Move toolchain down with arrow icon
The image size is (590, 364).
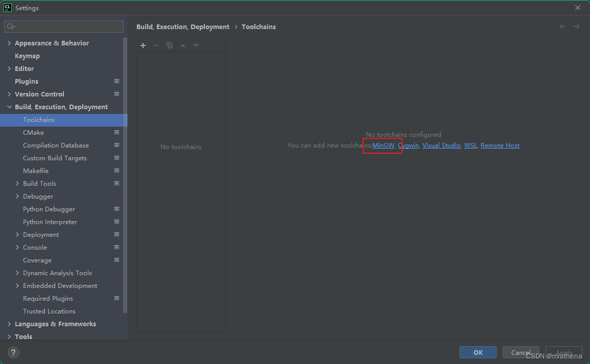(x=196, y=45)
